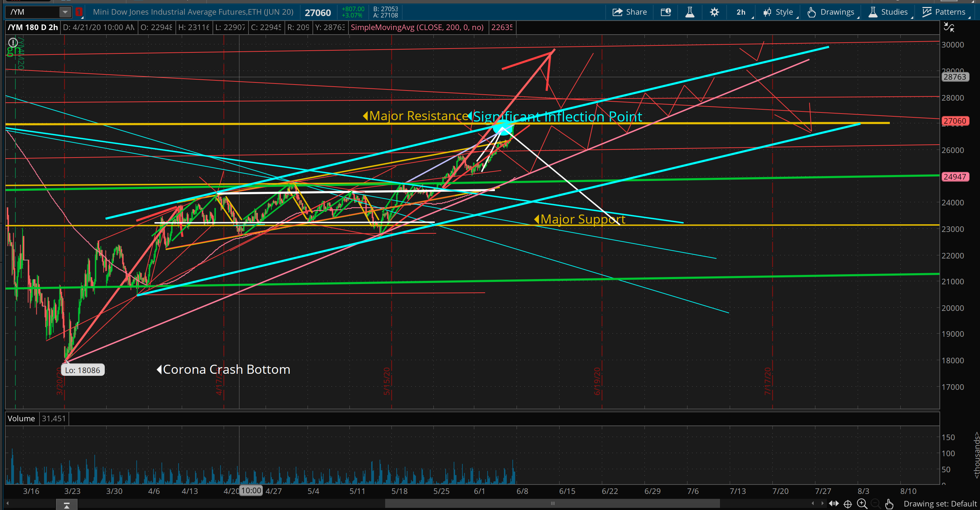980x510 pixels.
Task: Collapse the right price axis icon
Action: pos(949,27)
